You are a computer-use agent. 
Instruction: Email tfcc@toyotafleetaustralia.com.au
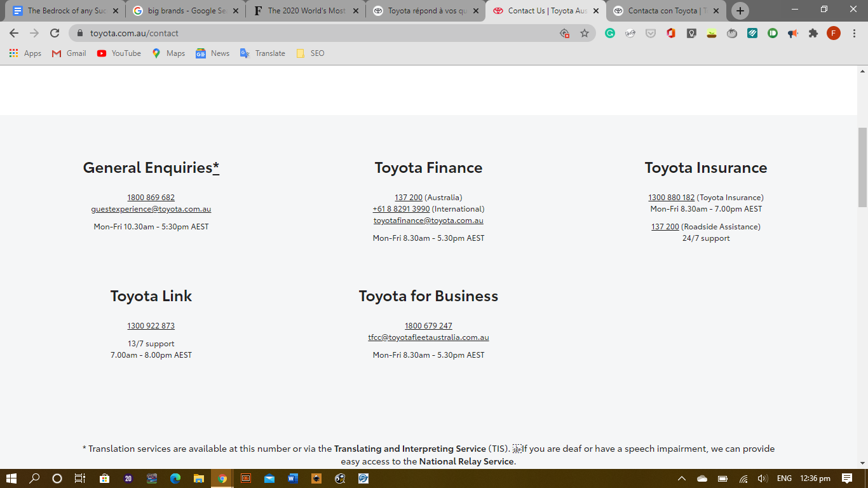pos(428,337)
